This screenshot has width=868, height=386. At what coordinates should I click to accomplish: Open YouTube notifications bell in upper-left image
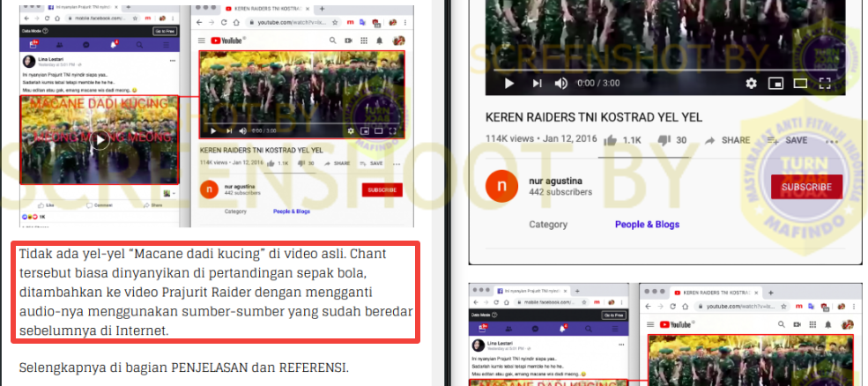coord(379,41)
